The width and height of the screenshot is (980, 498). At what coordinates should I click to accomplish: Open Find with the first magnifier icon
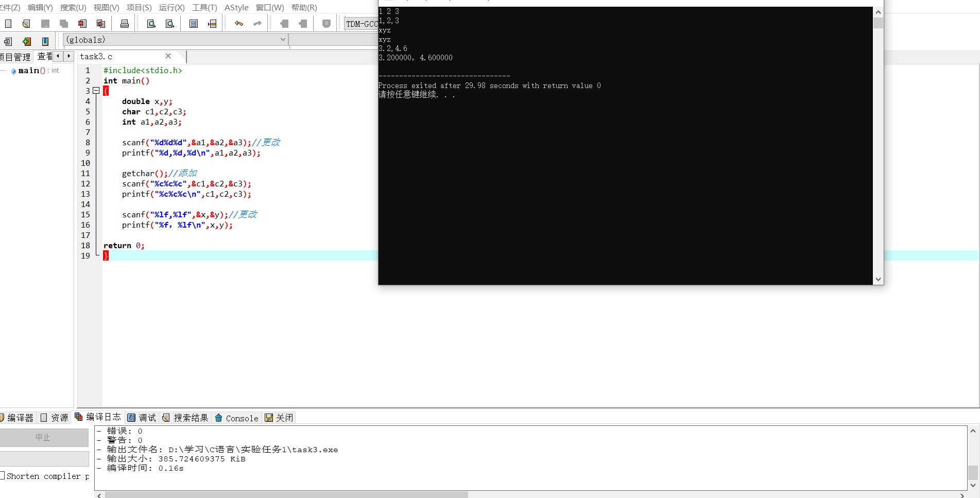(151, 24)
